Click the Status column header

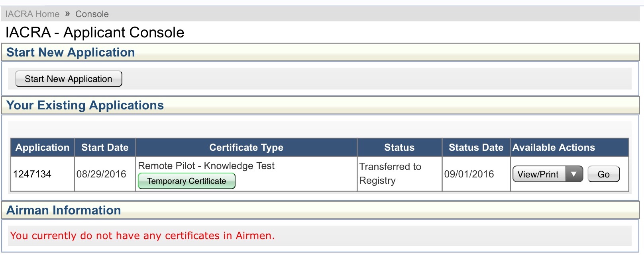[399, 147]
